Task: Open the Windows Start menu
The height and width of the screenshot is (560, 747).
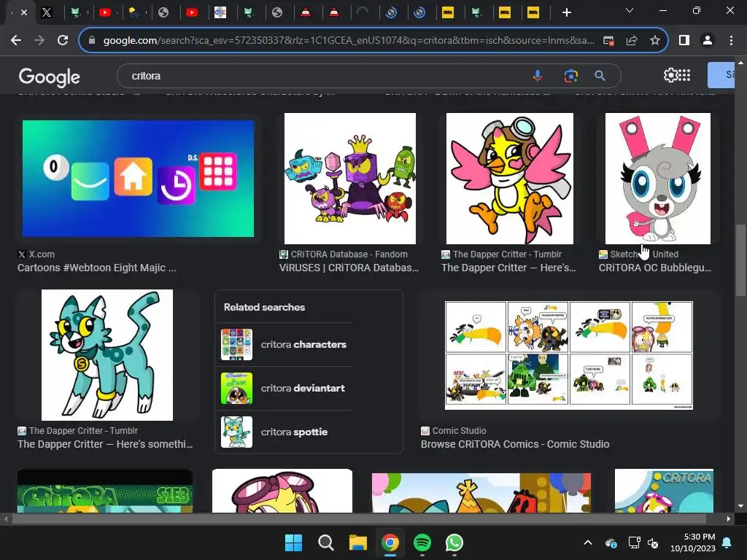Action: pos(293,542)
